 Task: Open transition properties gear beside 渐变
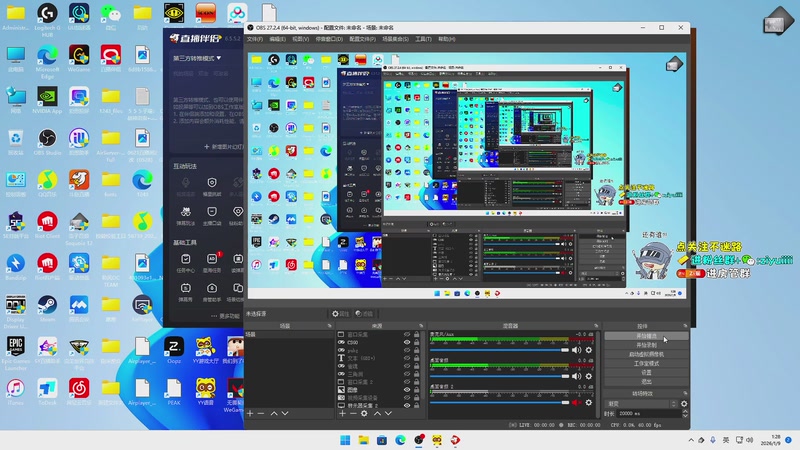684,404
